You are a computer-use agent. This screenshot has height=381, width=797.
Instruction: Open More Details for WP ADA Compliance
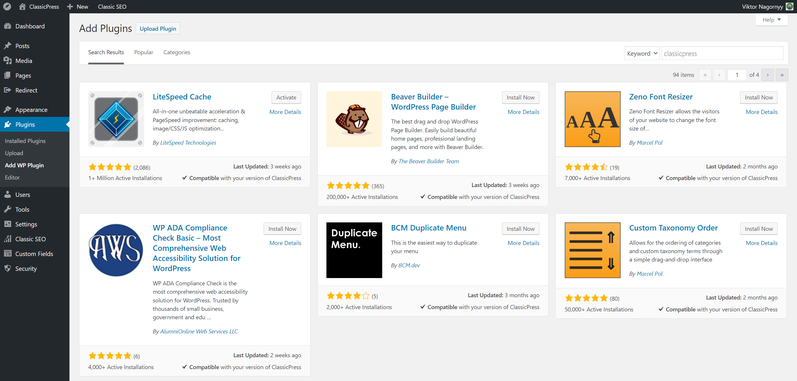(285, 243)
